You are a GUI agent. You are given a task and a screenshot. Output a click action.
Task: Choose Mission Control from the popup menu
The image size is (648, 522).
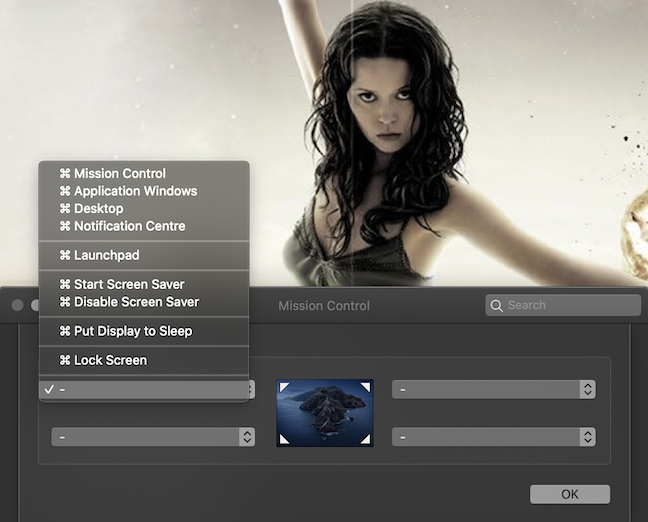coord(144,174)
